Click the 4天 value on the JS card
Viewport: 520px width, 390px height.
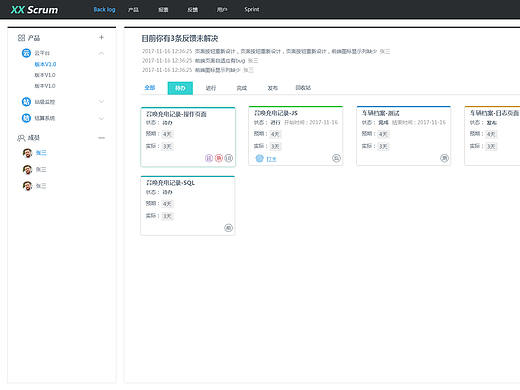tap(275, 134)
